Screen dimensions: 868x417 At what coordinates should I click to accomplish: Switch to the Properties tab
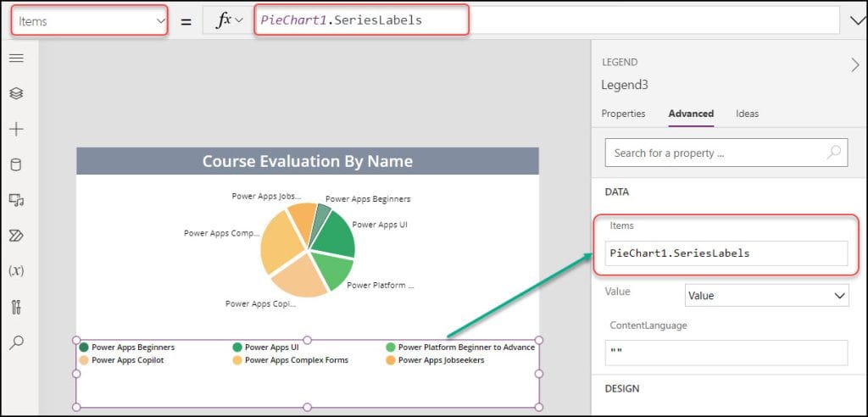pos(623,114)
